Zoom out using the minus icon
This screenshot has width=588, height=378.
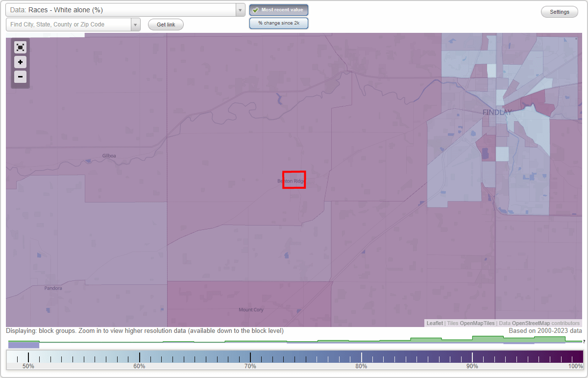pos(20,76)
